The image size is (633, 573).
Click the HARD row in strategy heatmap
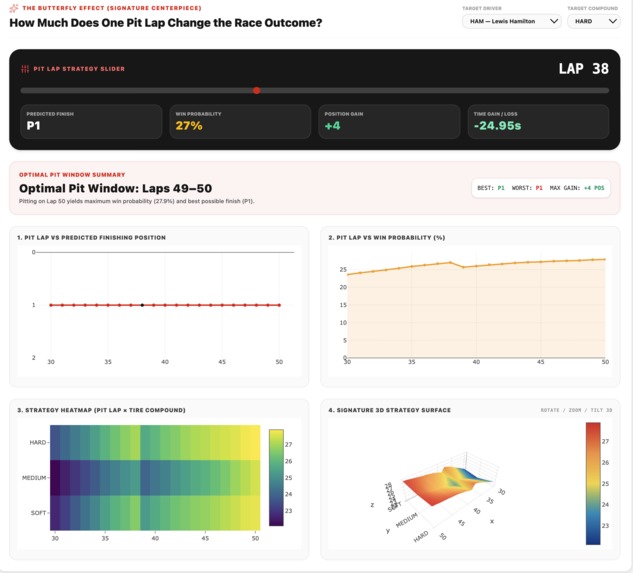(x=155, y=443)
